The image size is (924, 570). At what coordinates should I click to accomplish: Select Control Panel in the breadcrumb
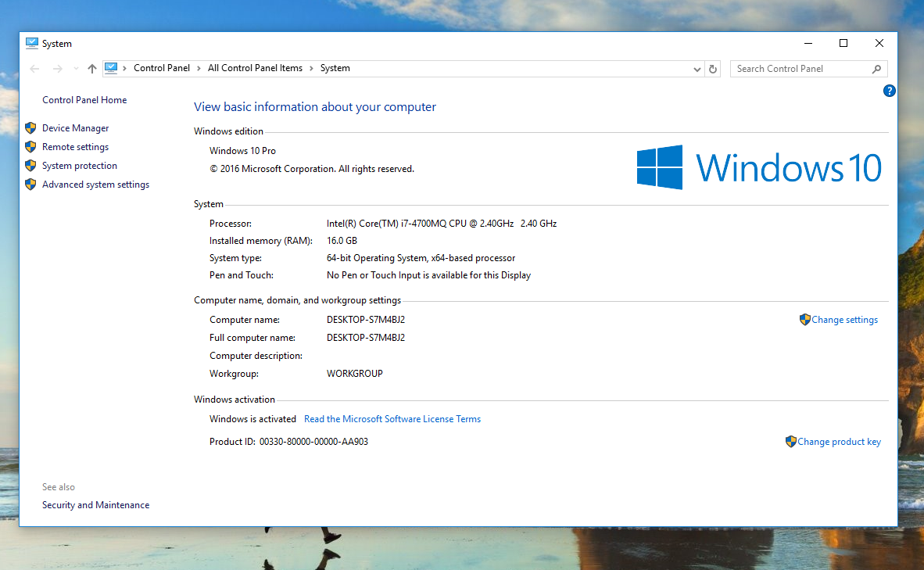click(x=162, y=68)
